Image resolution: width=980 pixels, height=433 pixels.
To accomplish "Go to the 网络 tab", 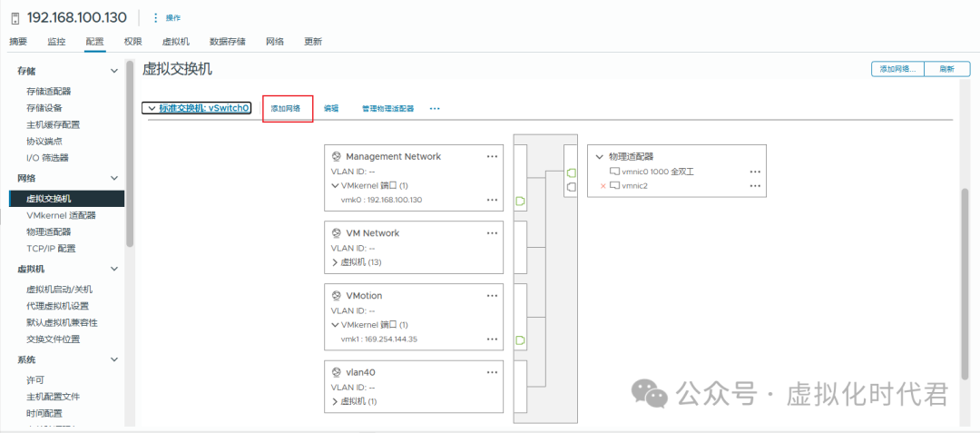I will coord(275,42).
